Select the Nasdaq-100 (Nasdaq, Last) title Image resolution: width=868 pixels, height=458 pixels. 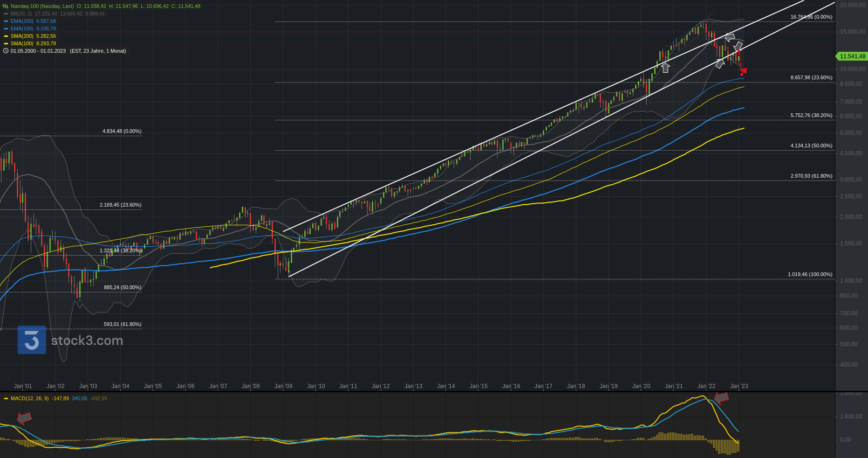click(x=42, y=6)
